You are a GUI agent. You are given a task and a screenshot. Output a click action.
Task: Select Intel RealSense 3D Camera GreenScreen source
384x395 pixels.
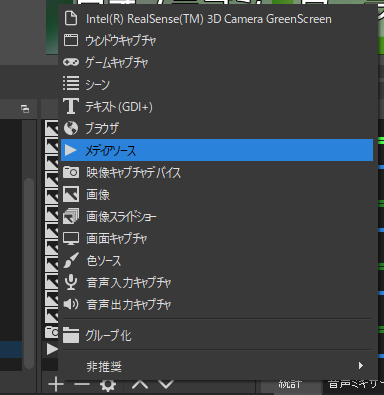pos(217,19)
